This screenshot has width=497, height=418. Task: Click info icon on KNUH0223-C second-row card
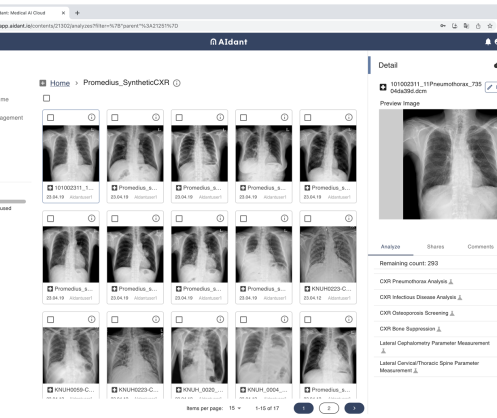tap(349, 218)
